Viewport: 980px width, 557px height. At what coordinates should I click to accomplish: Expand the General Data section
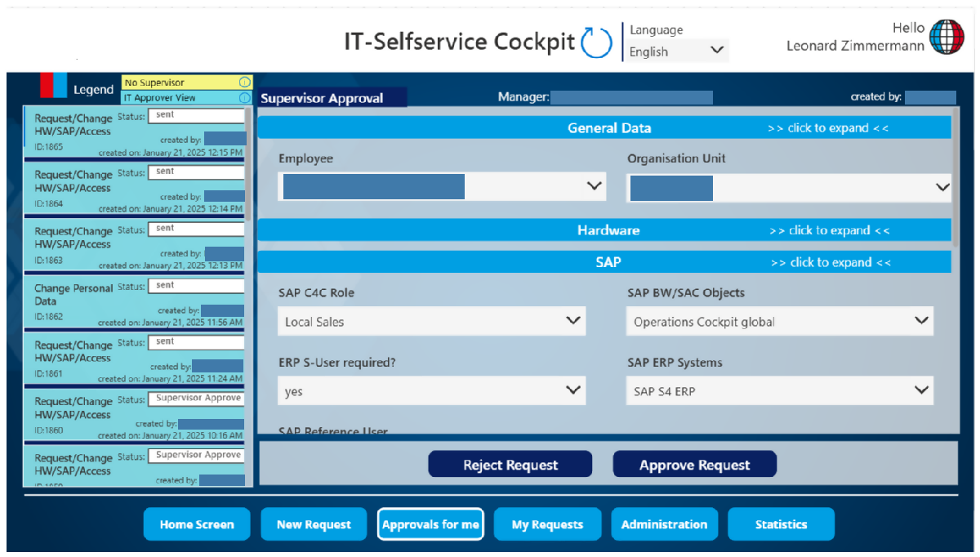pos(604,127)
